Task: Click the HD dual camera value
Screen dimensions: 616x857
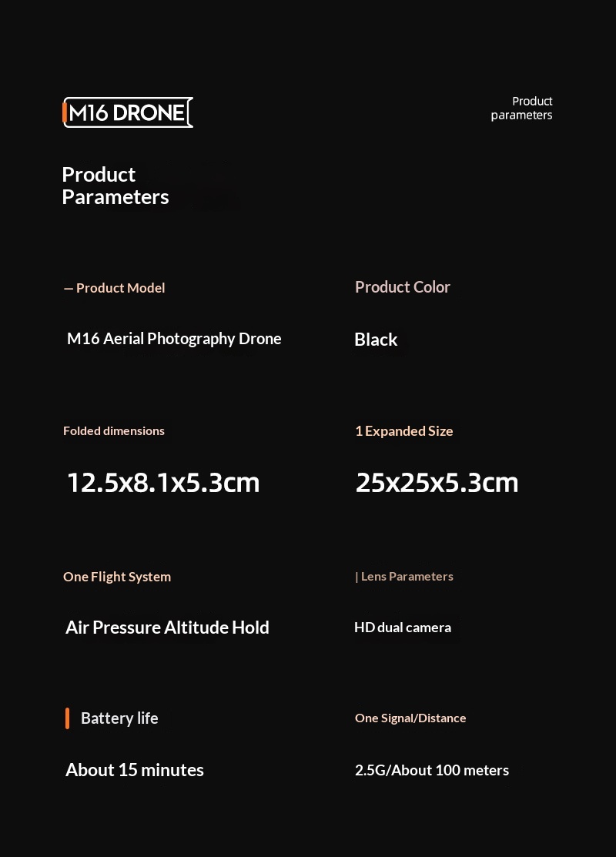Action: click(x=403, y=628)
